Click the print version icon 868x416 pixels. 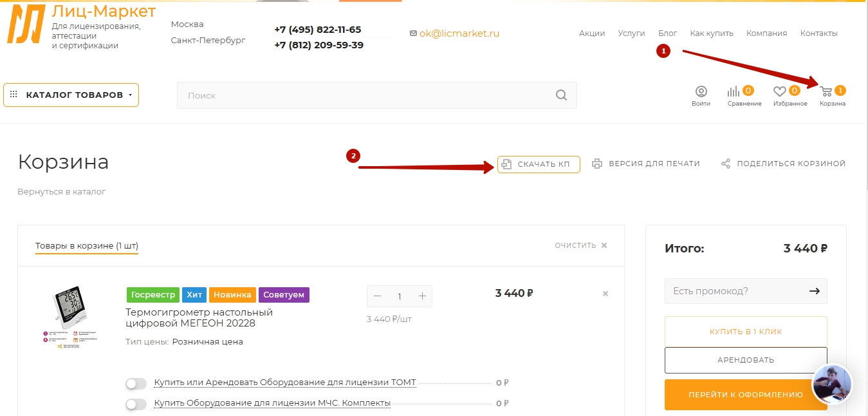597,164
